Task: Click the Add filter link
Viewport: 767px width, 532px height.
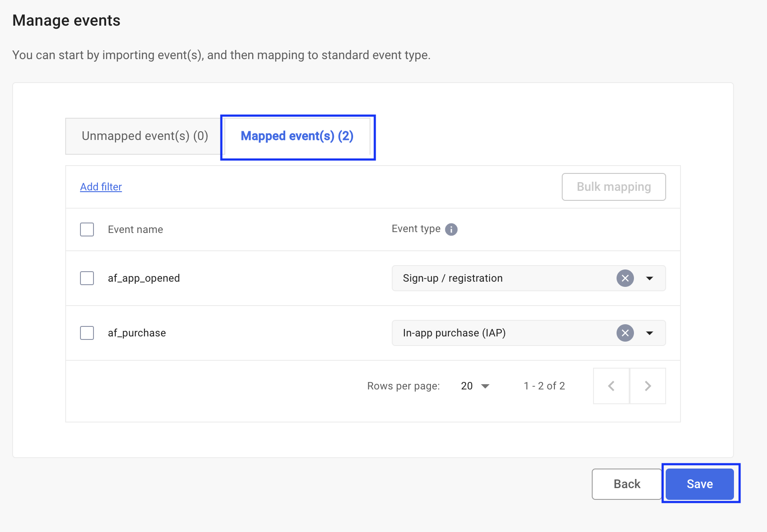Action: 101,187
